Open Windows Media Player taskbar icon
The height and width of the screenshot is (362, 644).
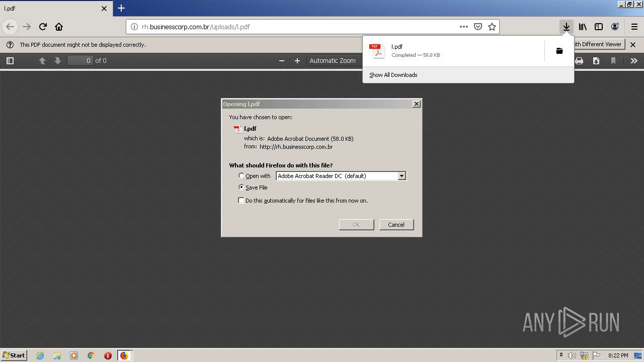74,355
